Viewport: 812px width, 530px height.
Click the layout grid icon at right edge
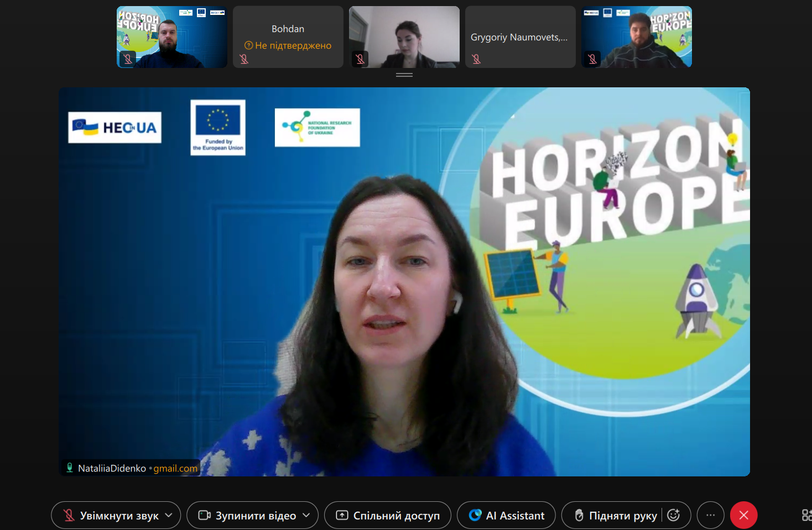pyautogui.click(x=806, y=515)
